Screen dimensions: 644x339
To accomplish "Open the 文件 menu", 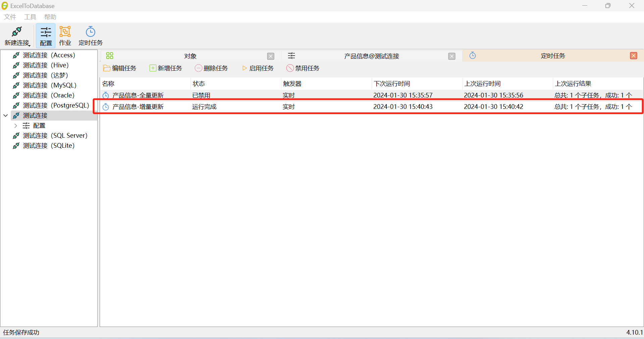I will [9, 17].
